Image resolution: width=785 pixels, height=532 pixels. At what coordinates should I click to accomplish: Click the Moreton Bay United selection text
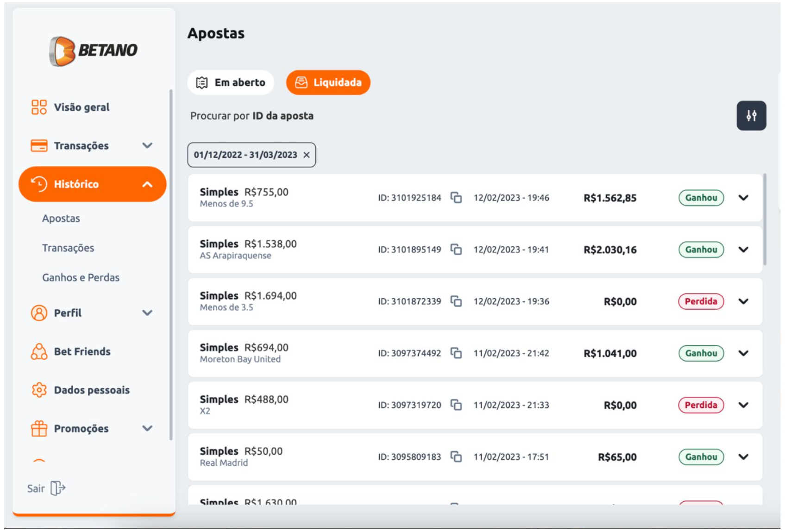pos(240,359)
